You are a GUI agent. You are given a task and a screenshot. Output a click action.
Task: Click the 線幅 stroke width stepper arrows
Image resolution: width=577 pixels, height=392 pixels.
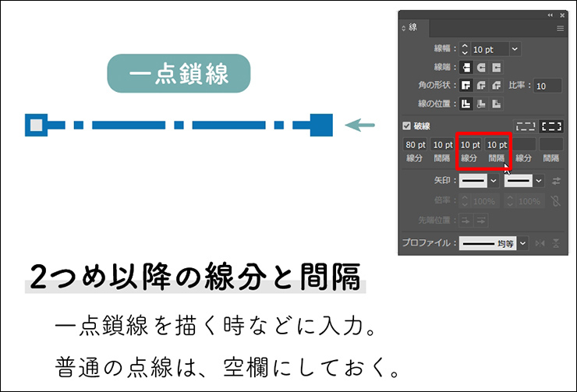465,49
